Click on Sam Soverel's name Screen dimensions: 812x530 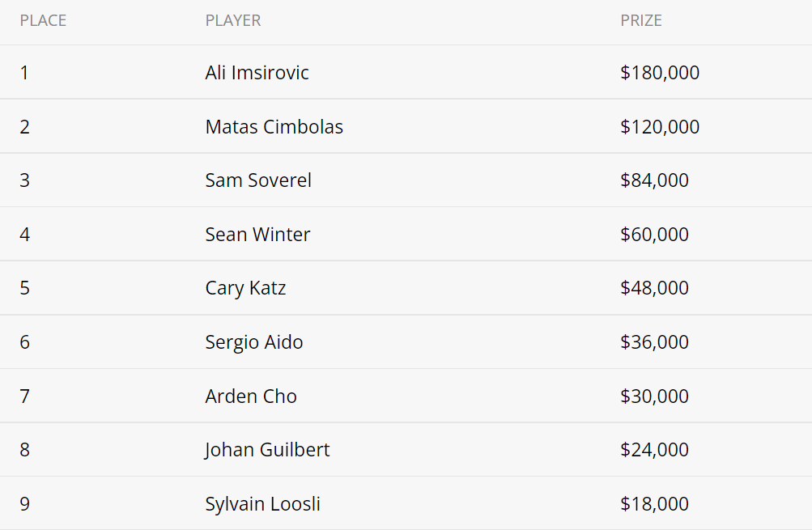click(258, 180)
